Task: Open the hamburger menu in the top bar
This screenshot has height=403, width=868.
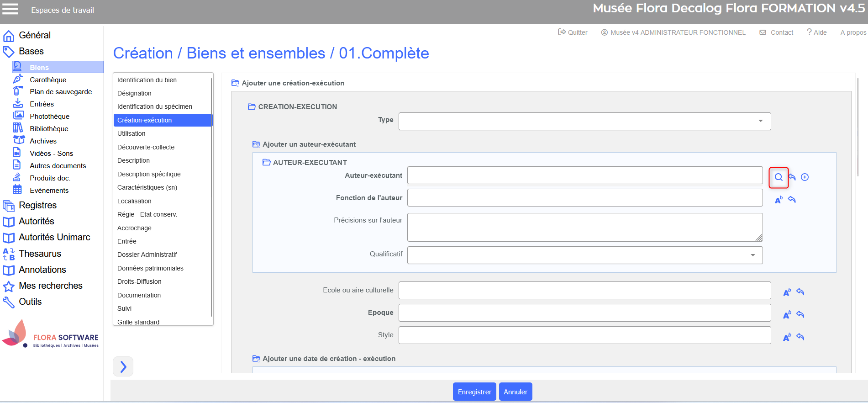Action: click(11, 9)
